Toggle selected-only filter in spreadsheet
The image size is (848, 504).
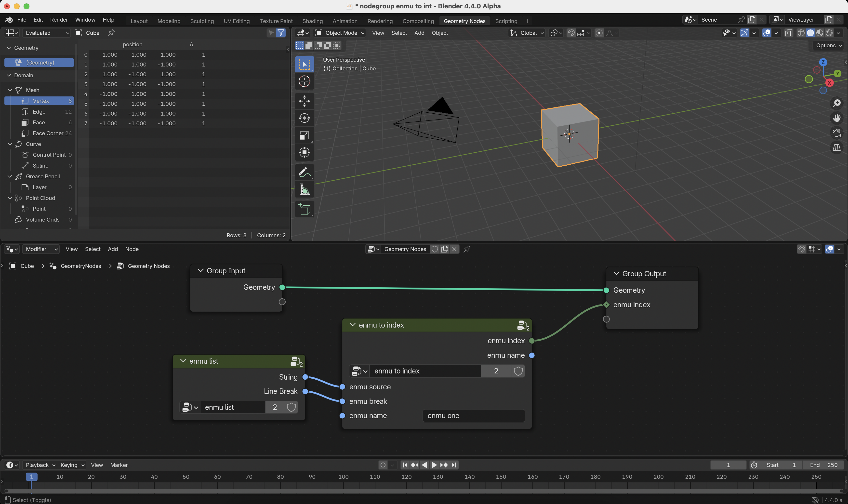pyautogui.click(x=271, y=33)
